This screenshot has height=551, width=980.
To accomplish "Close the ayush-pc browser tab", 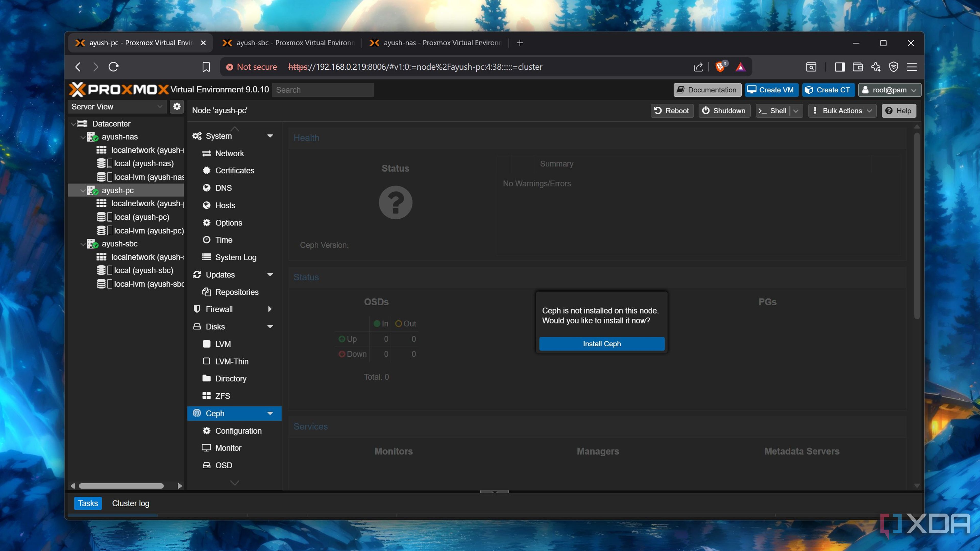I will [204, 43].
